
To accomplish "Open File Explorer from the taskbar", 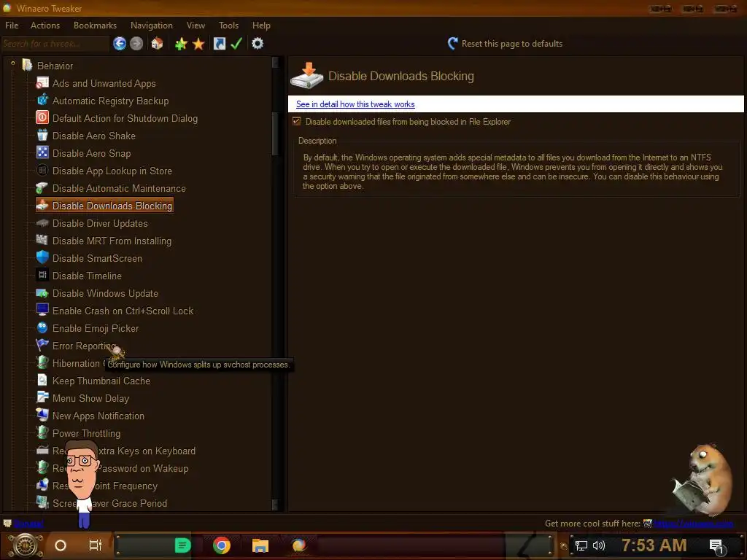I will click(260, 545).
